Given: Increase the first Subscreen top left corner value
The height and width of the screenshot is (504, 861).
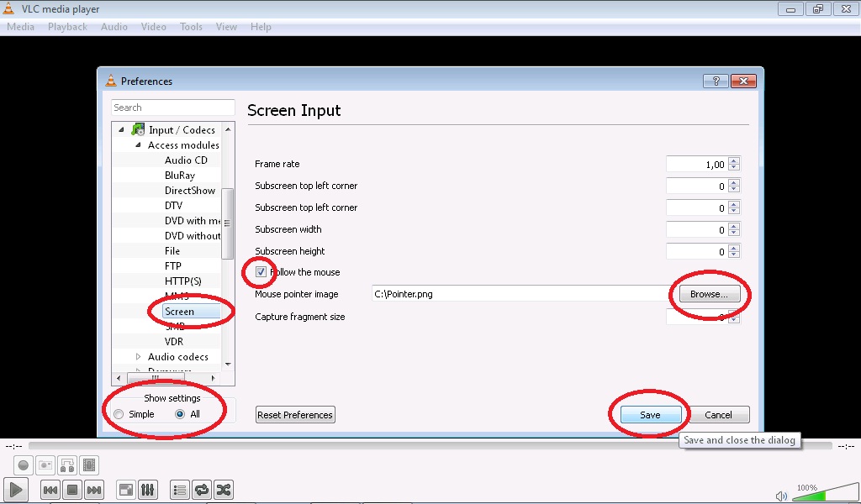Looking at the screenshot, I should pos(734,182).
